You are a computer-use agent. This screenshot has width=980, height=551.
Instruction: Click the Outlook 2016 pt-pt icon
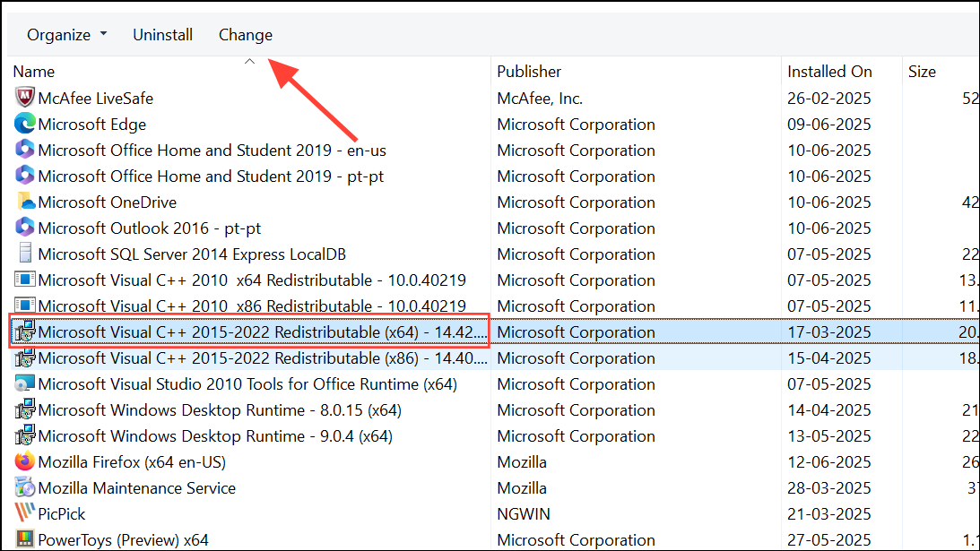click(x=24, y=228)
